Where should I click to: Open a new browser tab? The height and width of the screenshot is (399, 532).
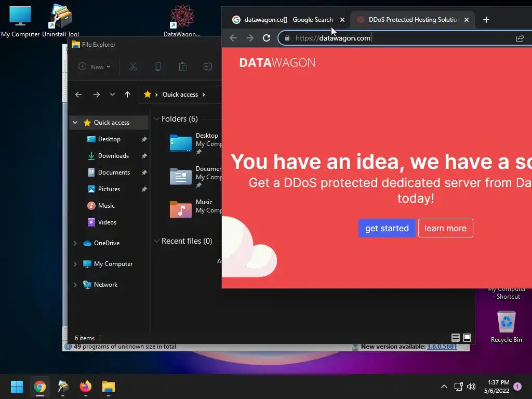point(486,20)
